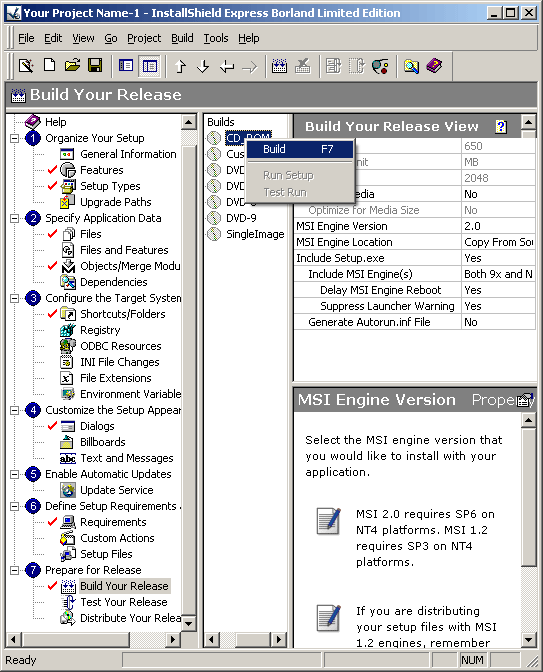The height and width of the screenshot is (672, 543).
Task: Select Setup Types tree item
Action: [110, 186]
